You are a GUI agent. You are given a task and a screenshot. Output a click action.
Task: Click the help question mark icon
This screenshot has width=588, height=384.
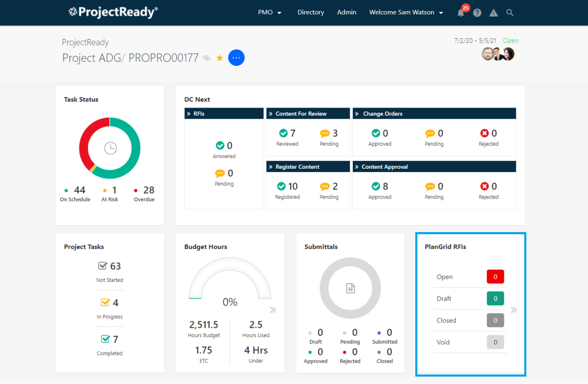tap(477, 12)
